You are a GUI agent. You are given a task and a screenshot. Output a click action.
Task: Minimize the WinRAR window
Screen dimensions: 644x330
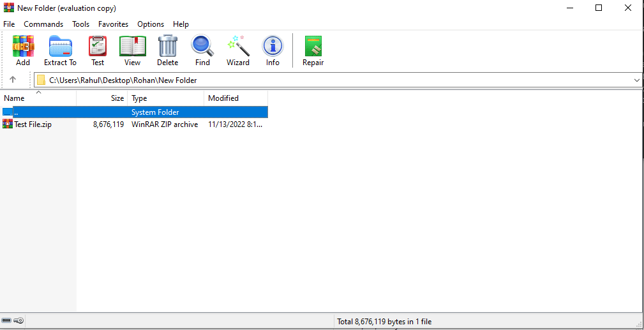[570, 8]
